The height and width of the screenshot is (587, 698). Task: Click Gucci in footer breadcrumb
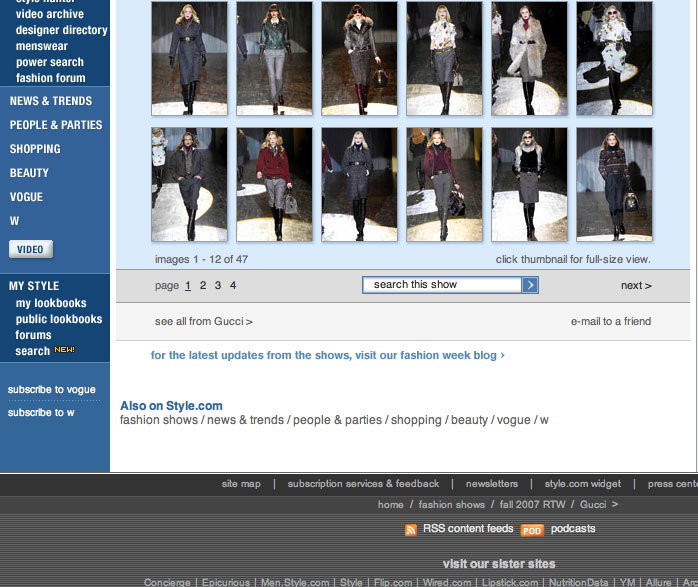click(593, 505)
